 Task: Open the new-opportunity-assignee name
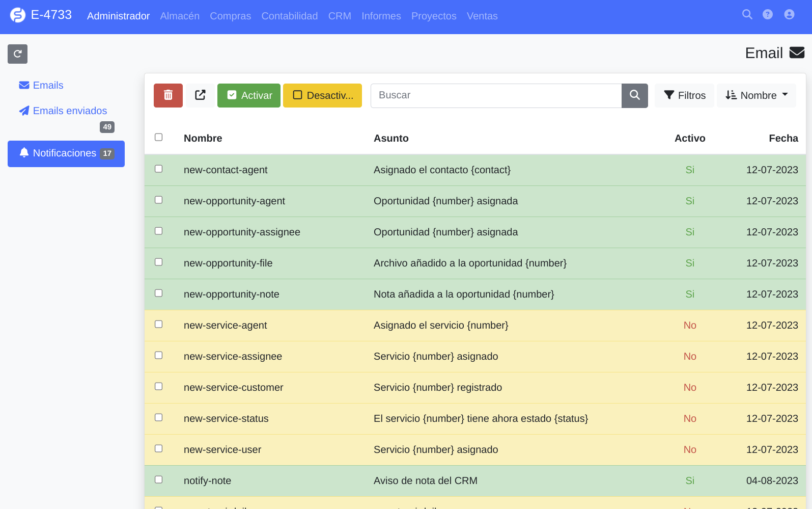click(242, 232)
